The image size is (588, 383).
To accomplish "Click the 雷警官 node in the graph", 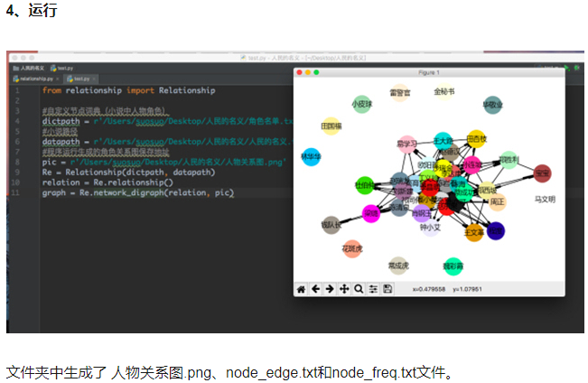I will [x=400, y=93].
